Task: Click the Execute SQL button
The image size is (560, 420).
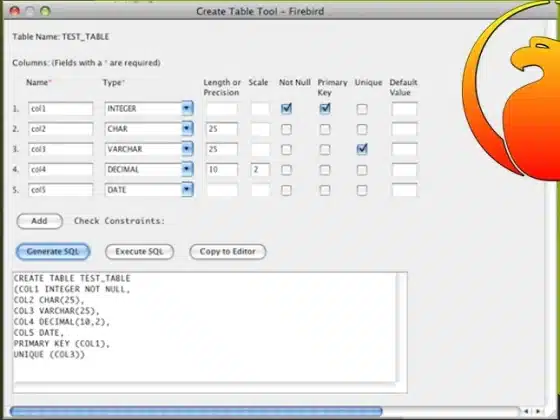Action: pos(139,252)
